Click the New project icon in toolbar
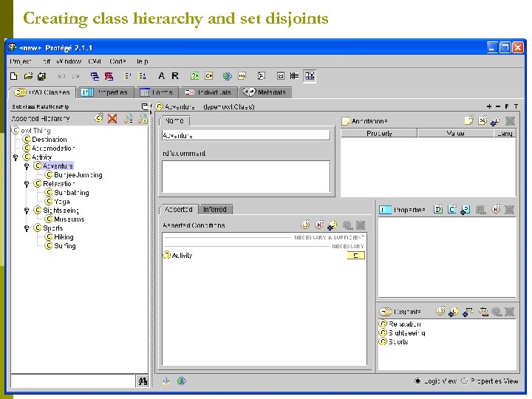 [x=14, y=76]
